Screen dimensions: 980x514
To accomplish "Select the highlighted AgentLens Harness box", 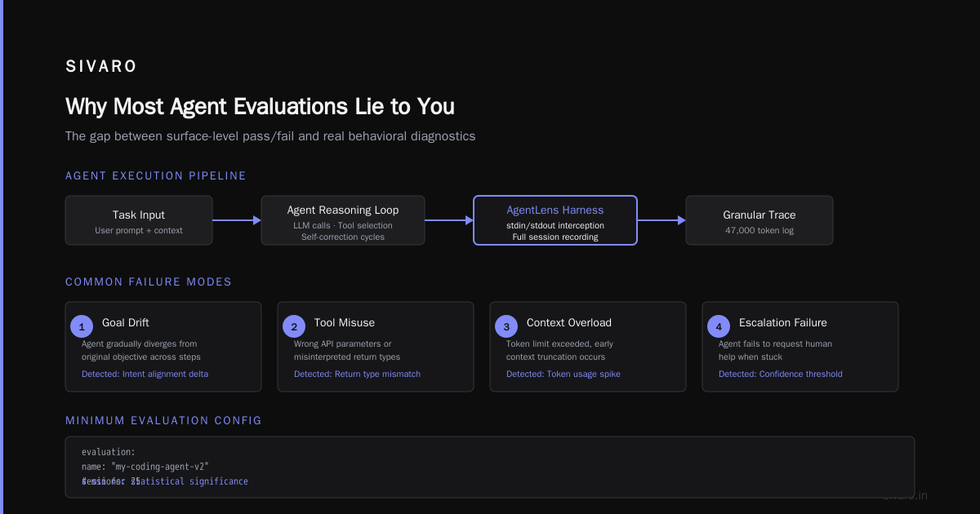I will tap(555, 220).
